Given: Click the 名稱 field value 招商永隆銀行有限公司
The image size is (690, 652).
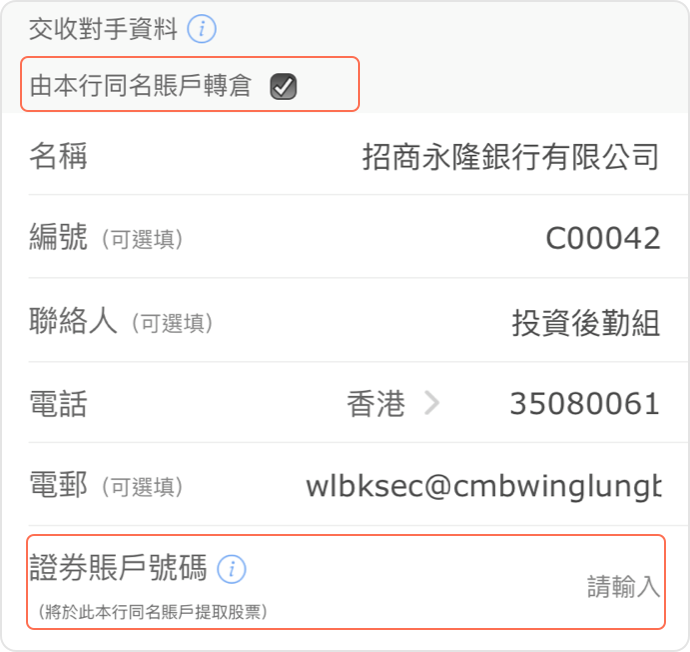Looking at the screenshot, I should point(511,157).
